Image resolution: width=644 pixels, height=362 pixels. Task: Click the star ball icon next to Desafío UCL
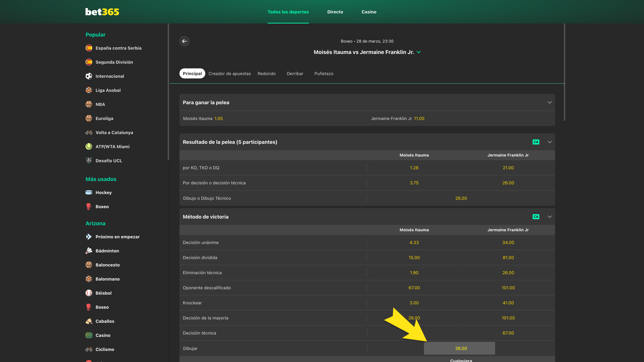[x=89, y=161]
